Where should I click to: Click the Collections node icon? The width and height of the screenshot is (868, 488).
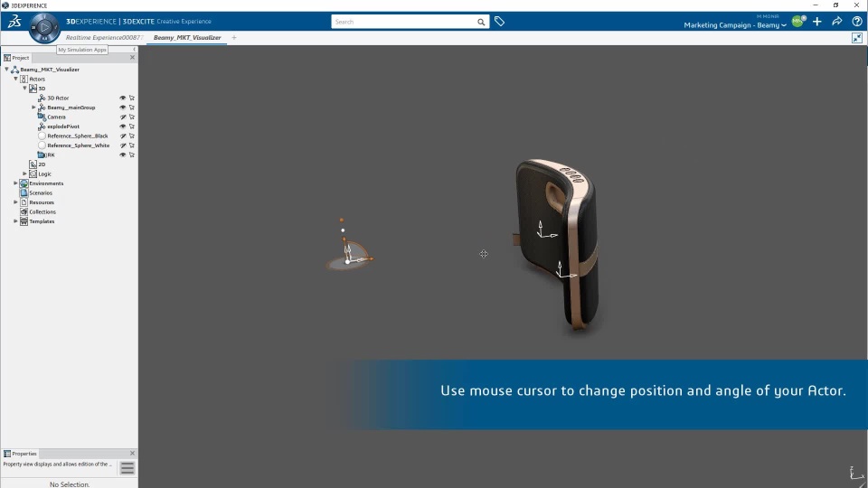[24, 211]
